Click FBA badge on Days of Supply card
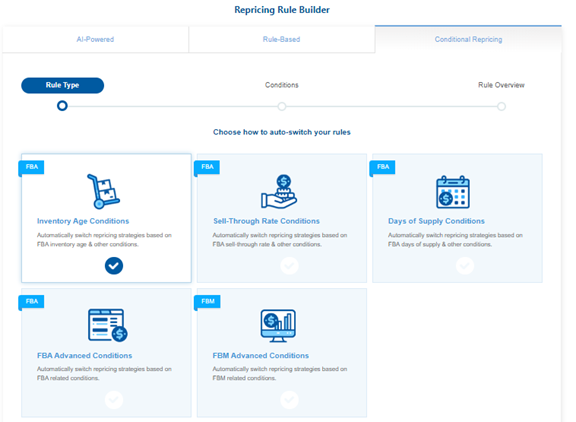 [382, 167]
